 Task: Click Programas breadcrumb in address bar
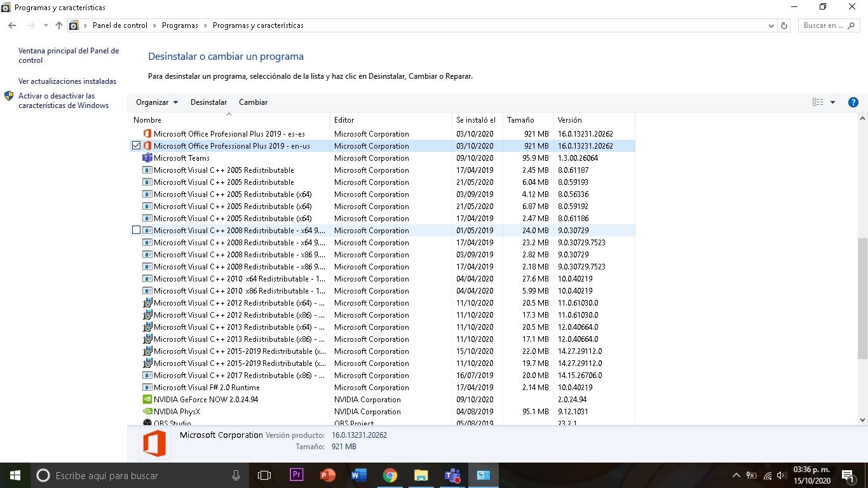click(x=180, y=25)
